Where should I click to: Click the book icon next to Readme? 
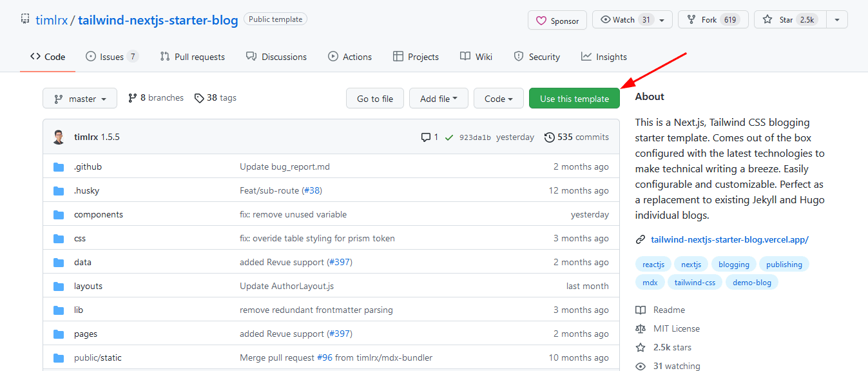coord(641,310)
